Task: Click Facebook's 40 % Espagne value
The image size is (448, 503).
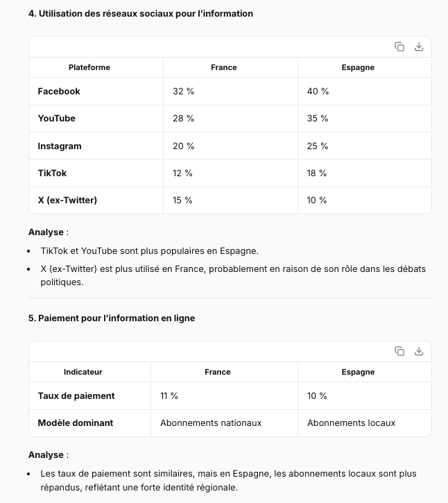Action: click(x=318, y=92)
